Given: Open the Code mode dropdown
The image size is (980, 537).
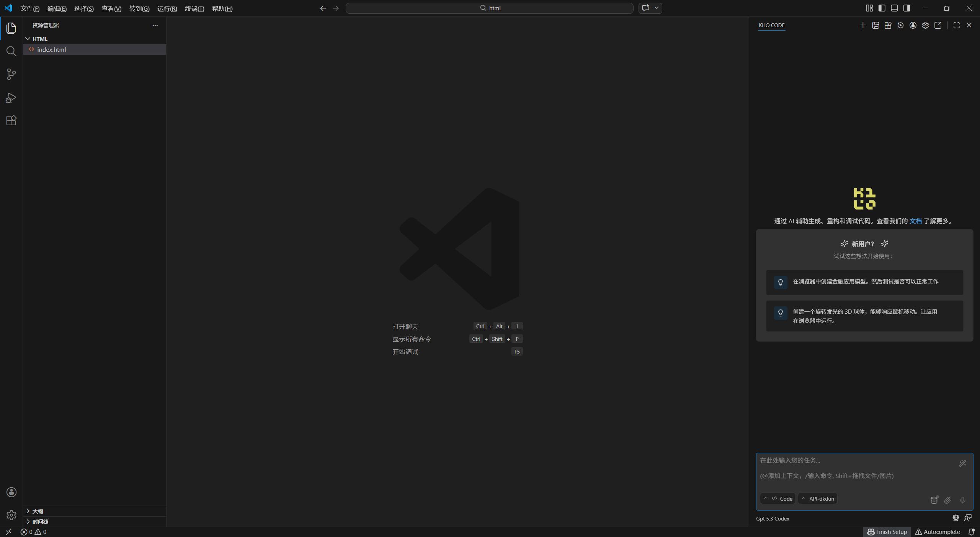Looking at the screenshot, I should 778,498.
